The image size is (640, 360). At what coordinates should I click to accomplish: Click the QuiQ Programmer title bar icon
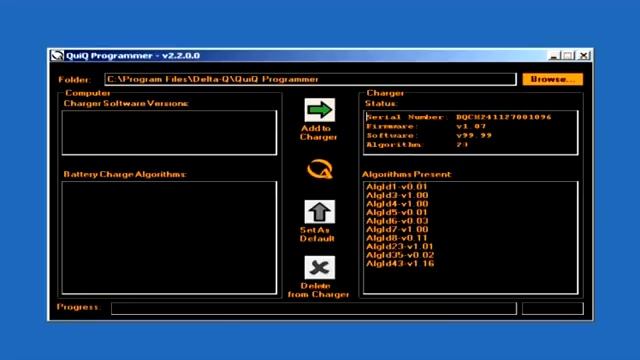57,56
